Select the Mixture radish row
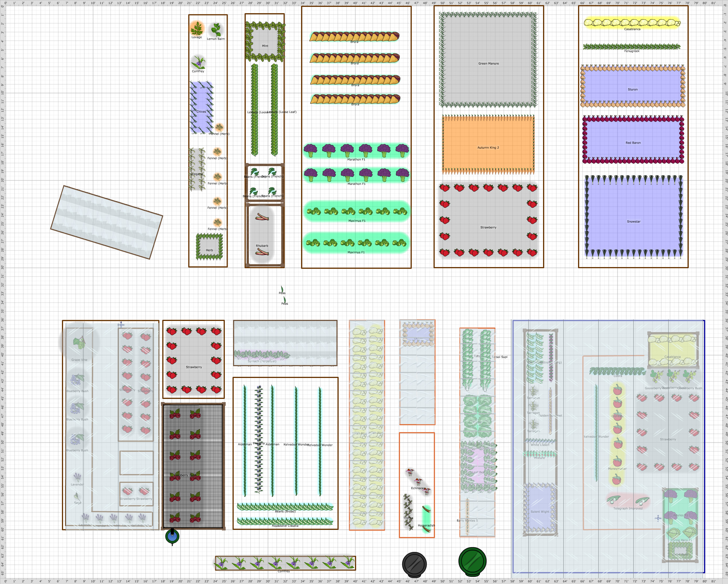Viewport: 728px width, 584px height. pos(540,454)
